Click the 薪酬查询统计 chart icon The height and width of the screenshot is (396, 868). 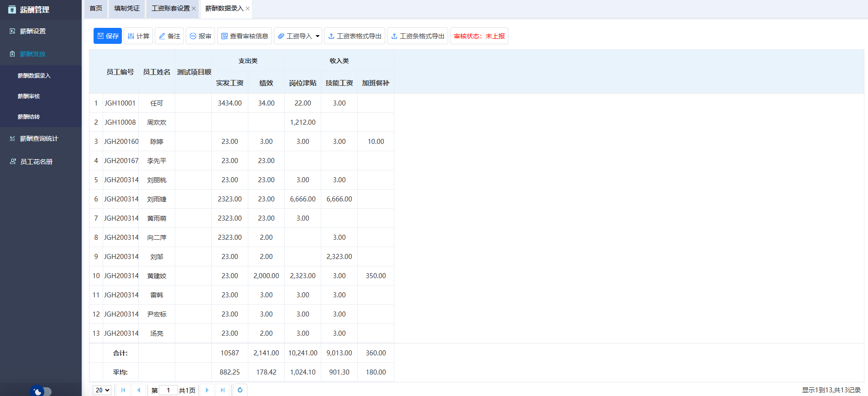pyautogui.click(x=12, y=138)
